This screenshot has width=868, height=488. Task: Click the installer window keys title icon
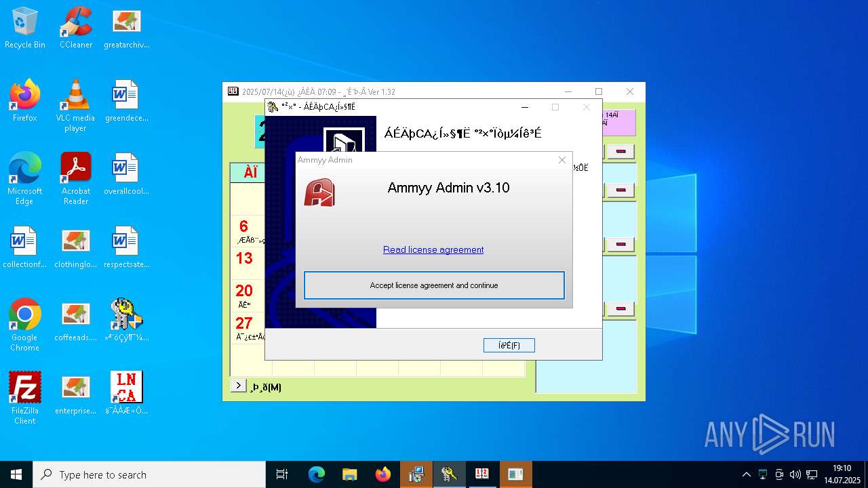(273, 107)
